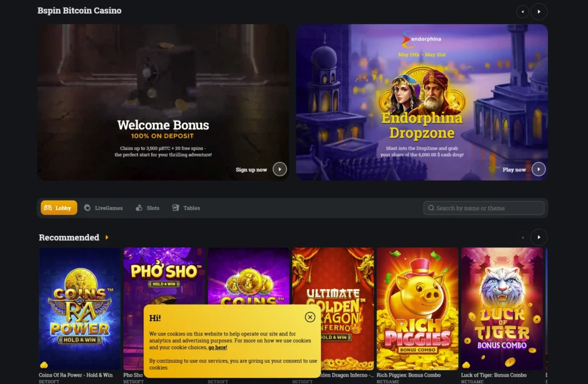
Task: Click the 'go here!' cookie link
Action: pyautogui.click(x=218, y=347)
